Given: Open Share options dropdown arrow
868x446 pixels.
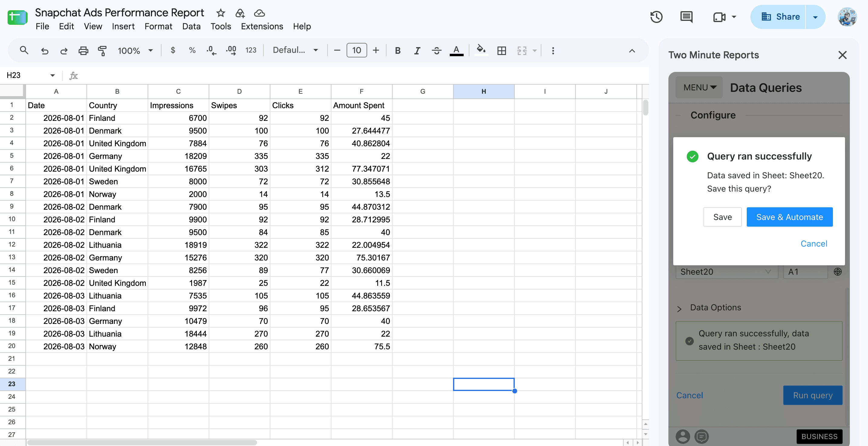Looking at the screenshot, I should 815,17.
